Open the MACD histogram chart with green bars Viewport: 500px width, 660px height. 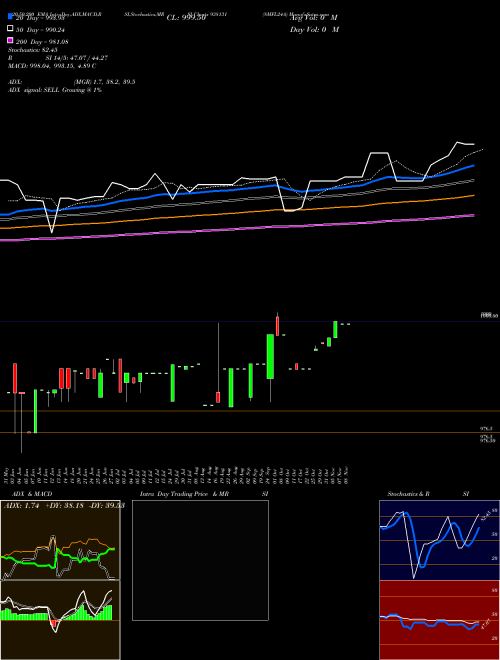click(x=60, y=620)
